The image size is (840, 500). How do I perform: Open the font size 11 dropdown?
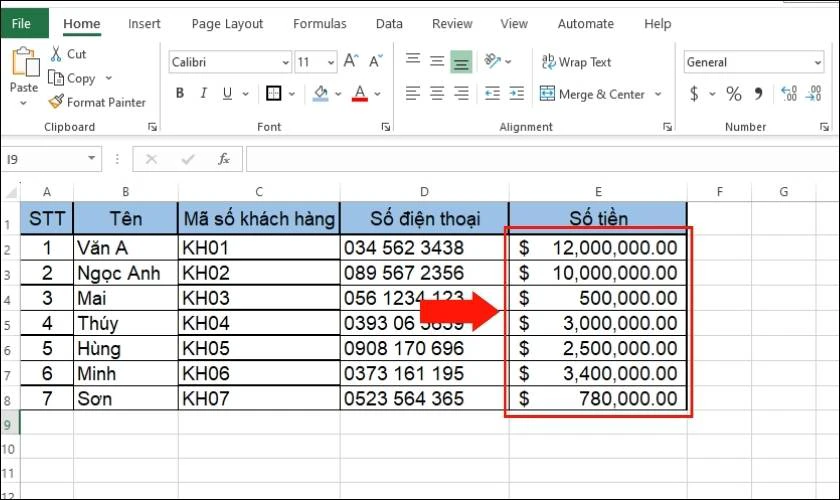click(x=331, y=63)
